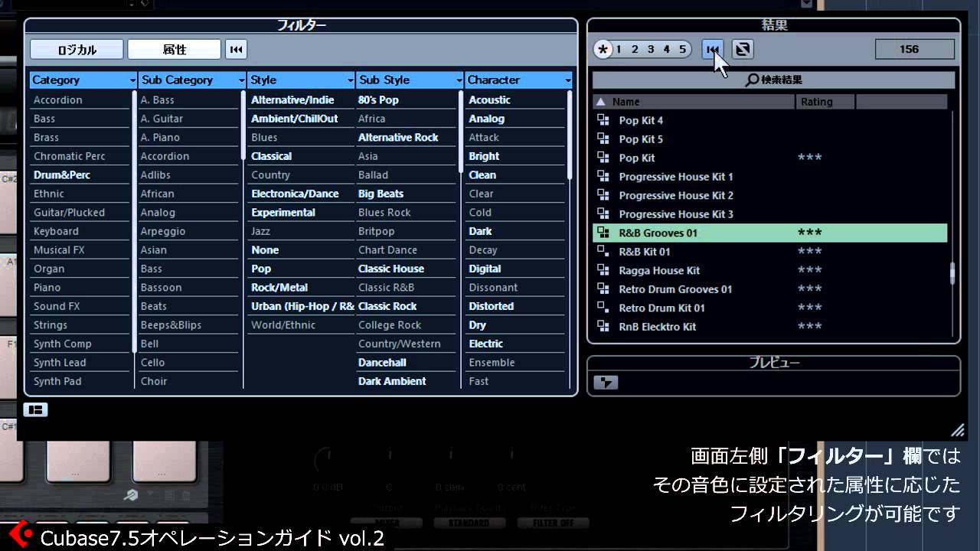
Task: Select Pop Kit 4 preset name
Action: click(641, 120)
